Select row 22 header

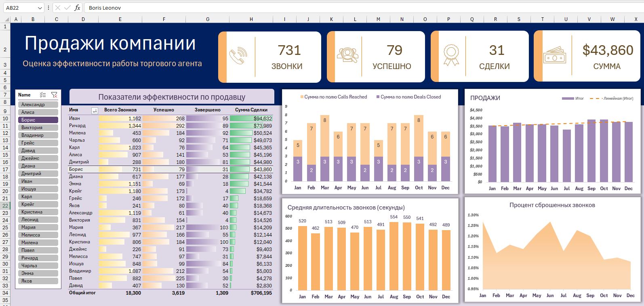pos(5,205)
